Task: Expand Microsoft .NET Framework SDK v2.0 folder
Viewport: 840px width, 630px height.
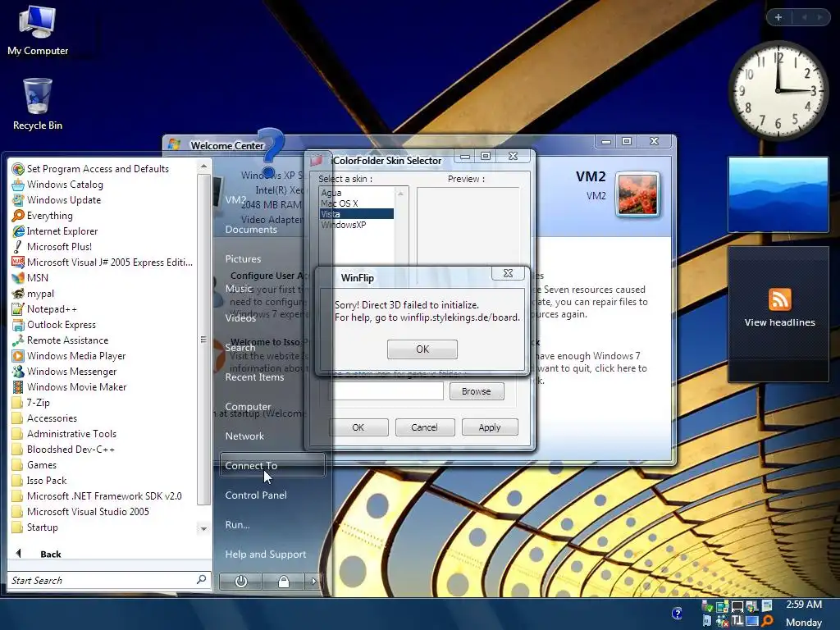Action: [x=97, y=496]
